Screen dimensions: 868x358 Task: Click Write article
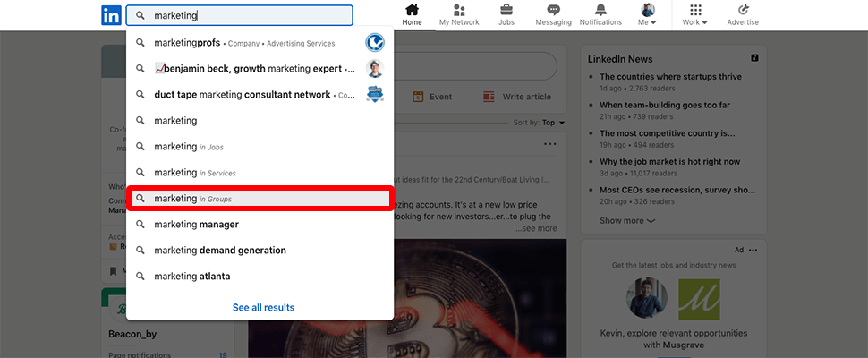pyautogui.click(x=517, y=97)
